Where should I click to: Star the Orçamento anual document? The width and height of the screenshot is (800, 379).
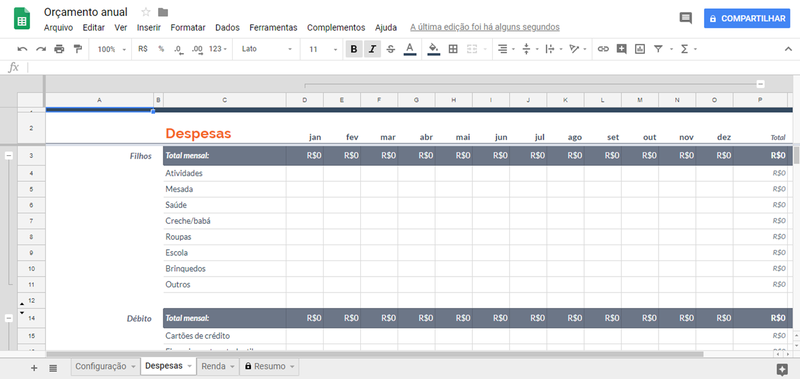(146, 12)
